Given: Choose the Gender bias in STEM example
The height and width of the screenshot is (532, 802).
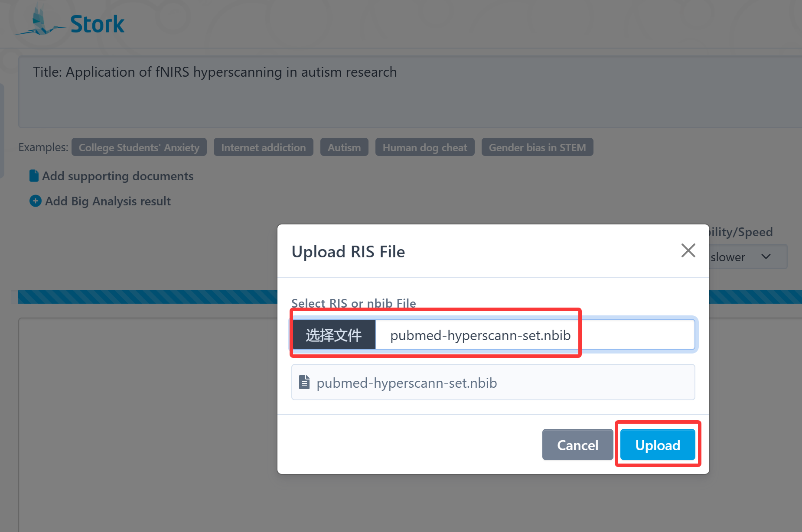Looking at the screenshot, I should (x=537, y=147).
